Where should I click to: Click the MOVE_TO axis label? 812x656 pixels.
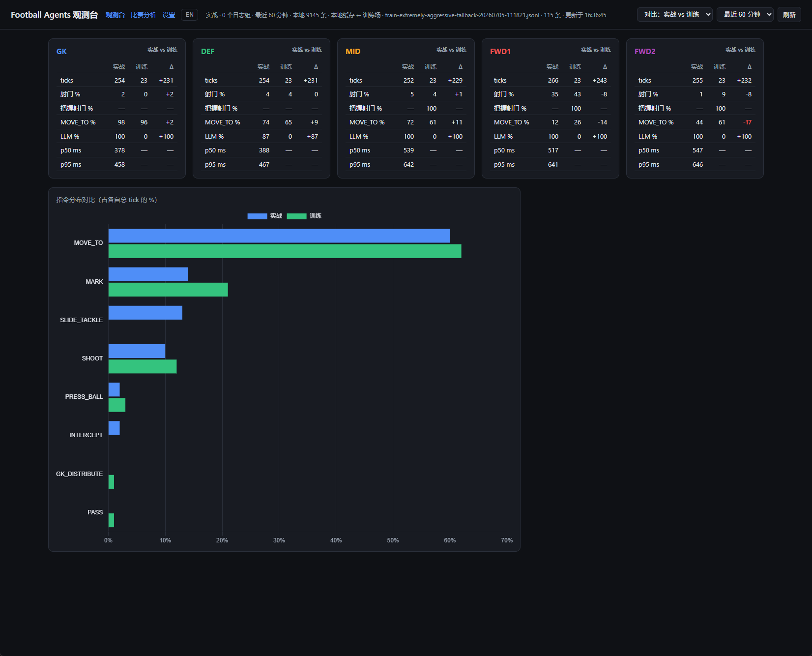pos(88,243)
